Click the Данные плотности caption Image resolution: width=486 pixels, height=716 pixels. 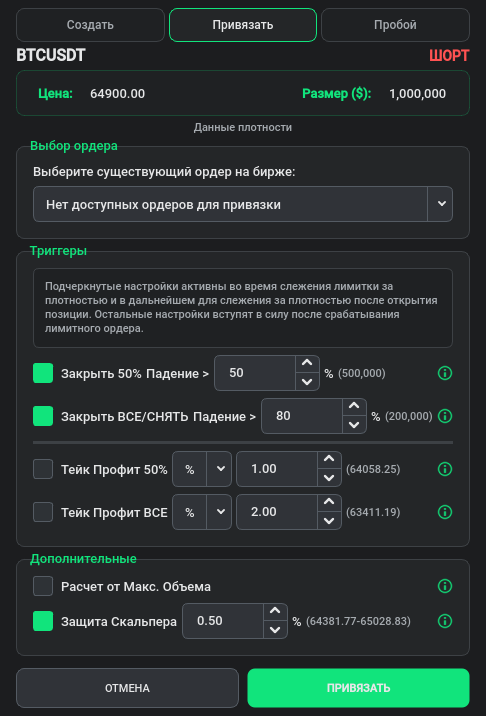(x=243, y=127)
